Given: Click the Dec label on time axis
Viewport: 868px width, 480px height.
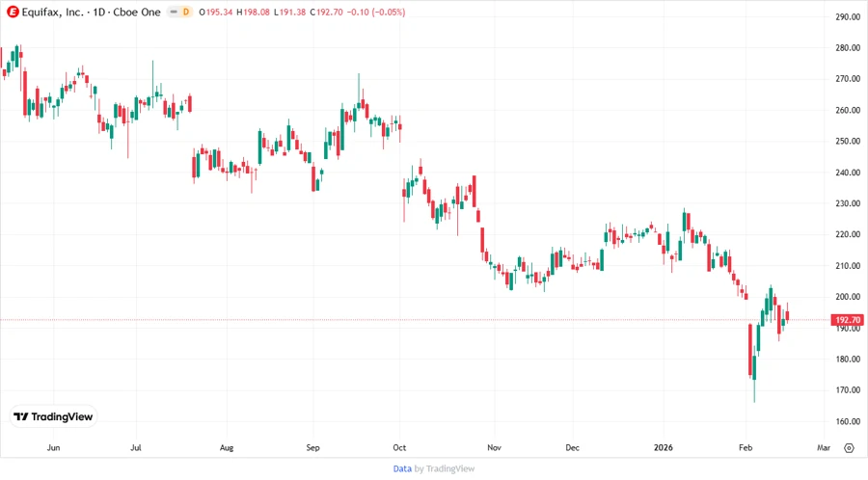Looking at the screenshot, I should point(572,448).
